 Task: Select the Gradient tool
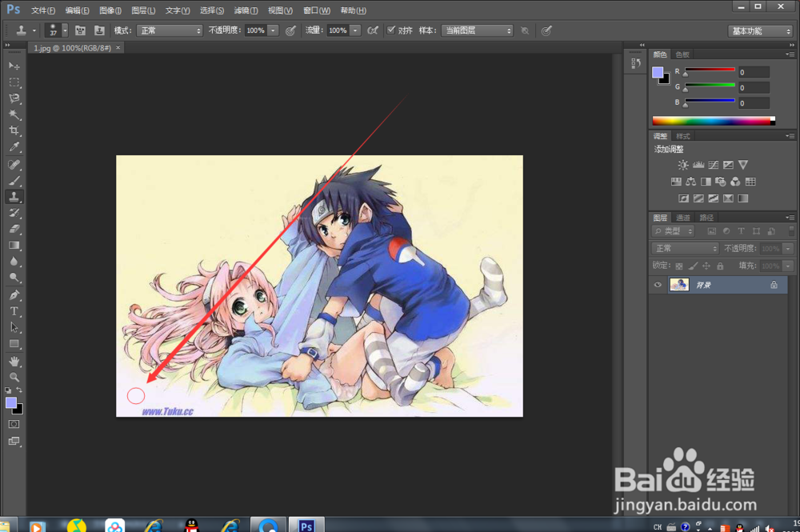(x=14, y=246)
